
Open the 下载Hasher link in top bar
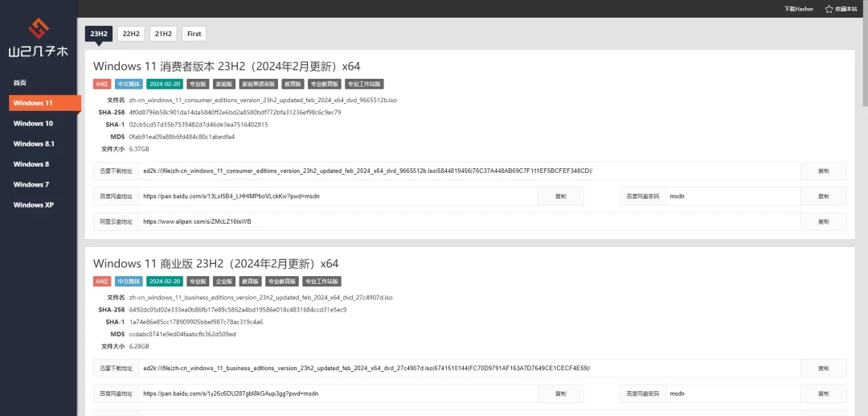click(x=798, y=9)
